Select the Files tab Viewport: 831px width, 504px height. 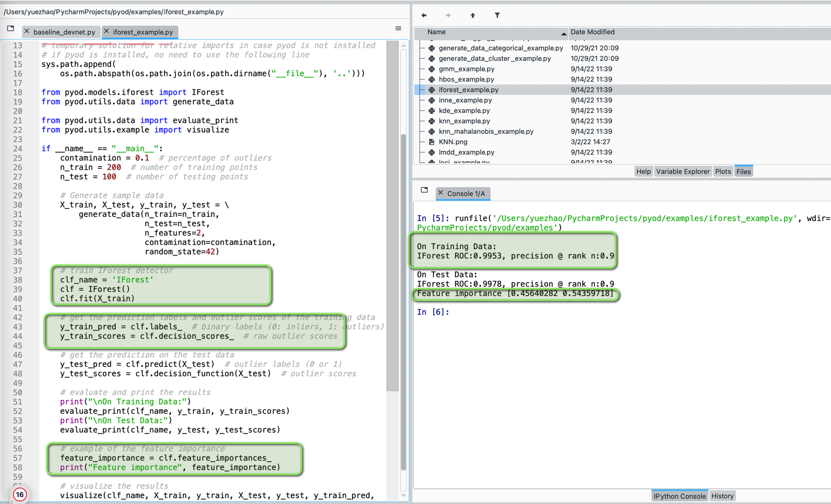click(743, 171)
